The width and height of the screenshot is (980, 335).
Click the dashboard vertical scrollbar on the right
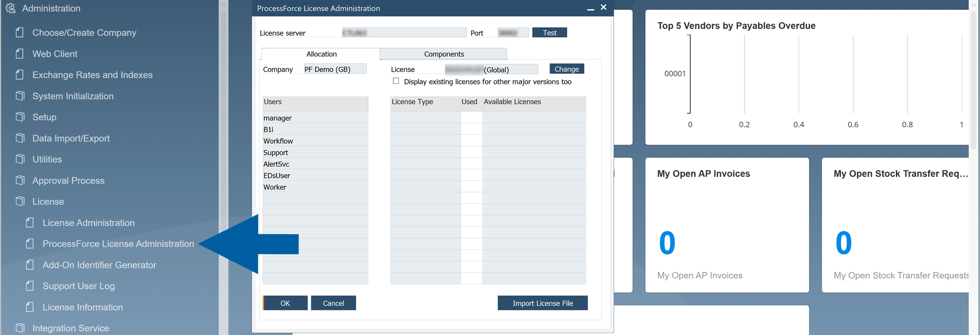tap(973, 80)
